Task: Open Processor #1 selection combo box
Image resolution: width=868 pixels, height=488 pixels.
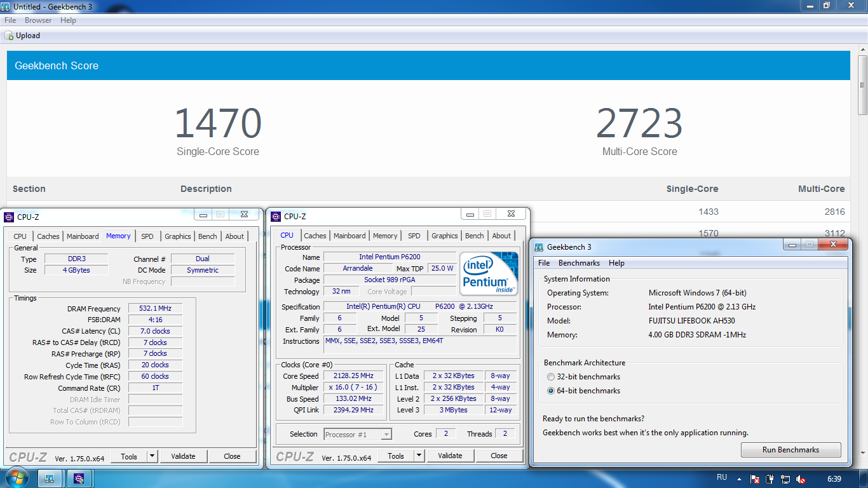Action: (x=358, y=435)
